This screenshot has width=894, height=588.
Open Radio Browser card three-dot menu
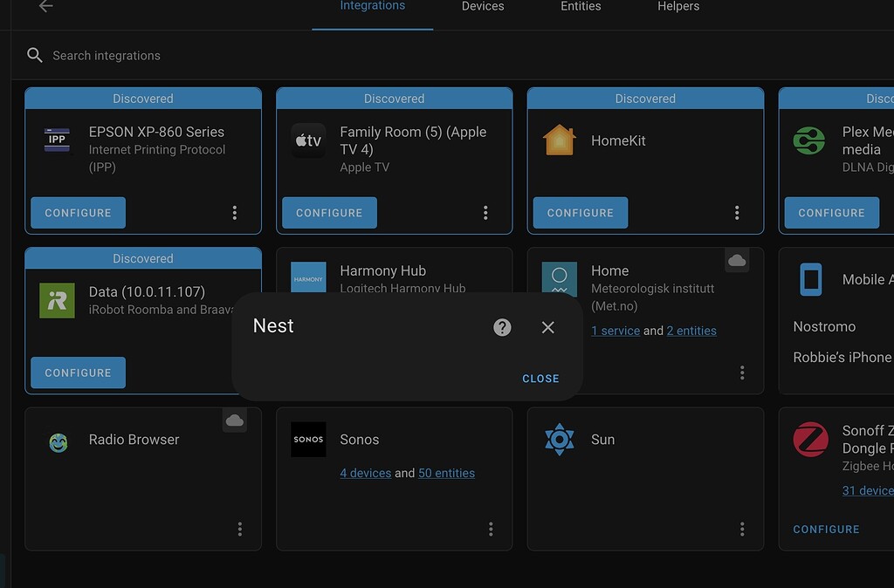click(x=240, y=530)
